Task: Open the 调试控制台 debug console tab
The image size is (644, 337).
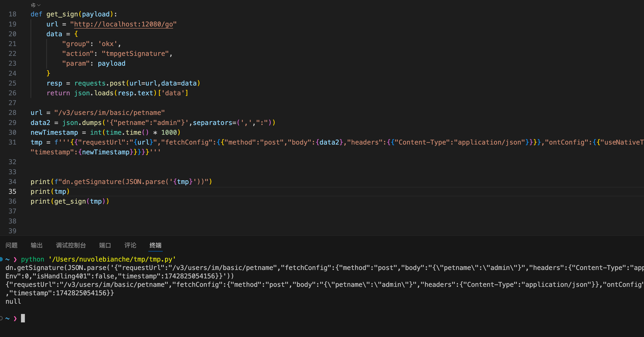Action: tap(71, 245)
